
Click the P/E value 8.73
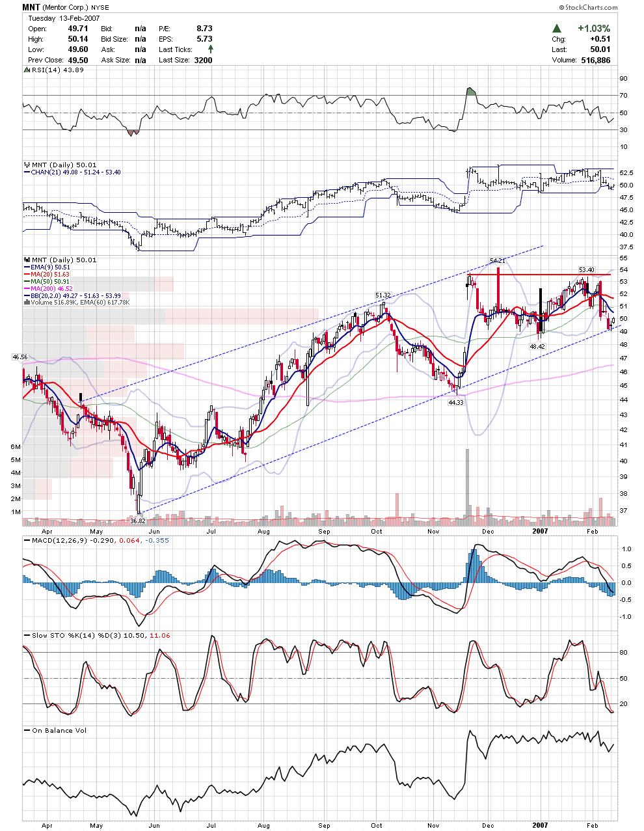click(204, 29)
